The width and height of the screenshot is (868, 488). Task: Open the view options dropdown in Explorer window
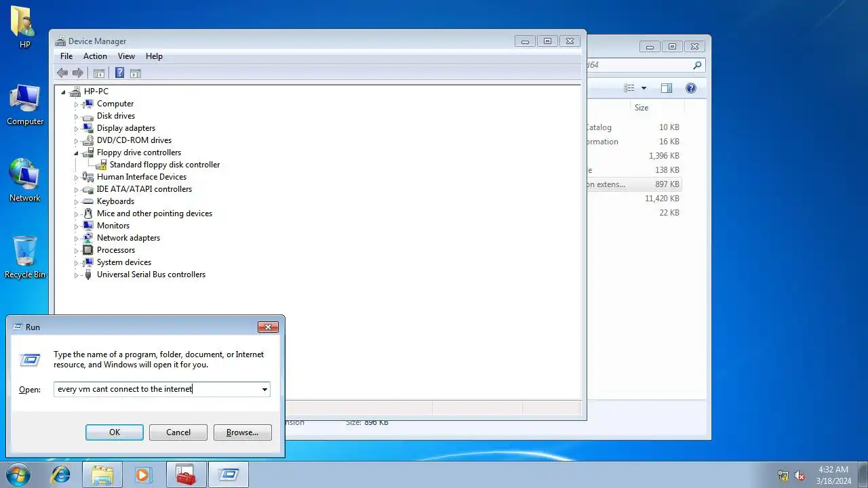coord(644,88)
